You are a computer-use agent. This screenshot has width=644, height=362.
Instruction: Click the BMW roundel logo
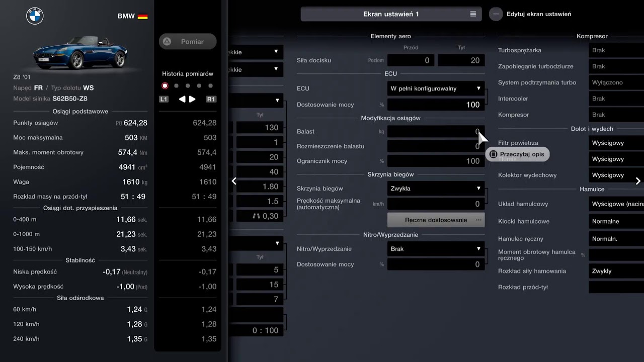(x=35, y=16)
